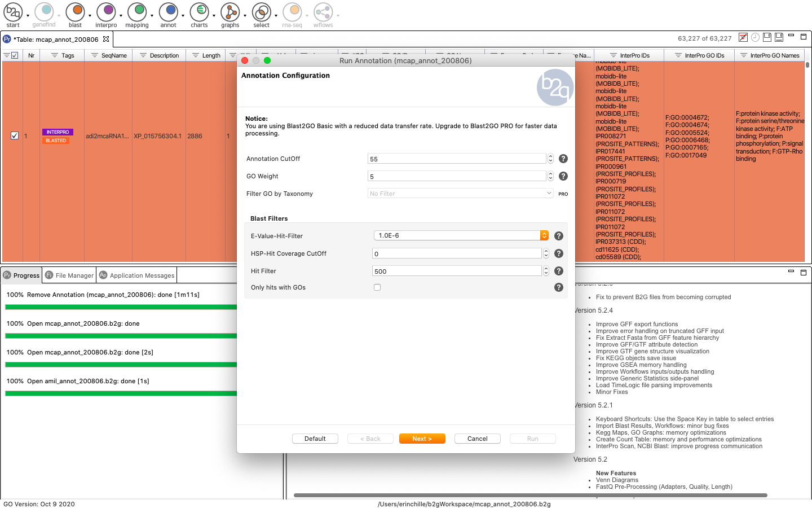Switch to the Application Messages tab
This screenshot has width=812, height=508.
137,275
